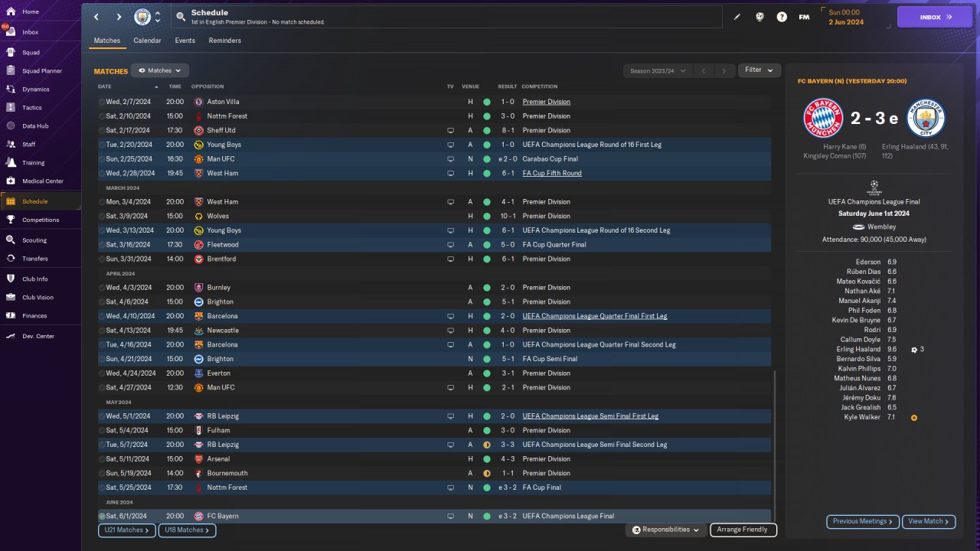The height and width of the screenshot is (551, 980).
Task: Click the View Match button
Action: (929, 521)
